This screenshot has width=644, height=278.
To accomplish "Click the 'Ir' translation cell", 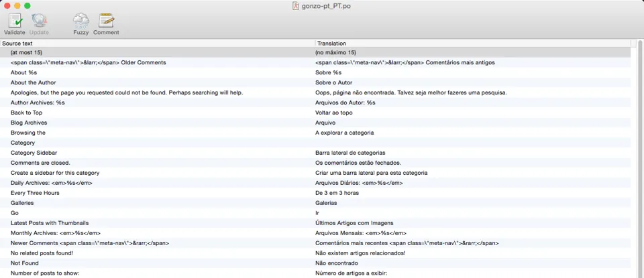I will coord(317,213).
